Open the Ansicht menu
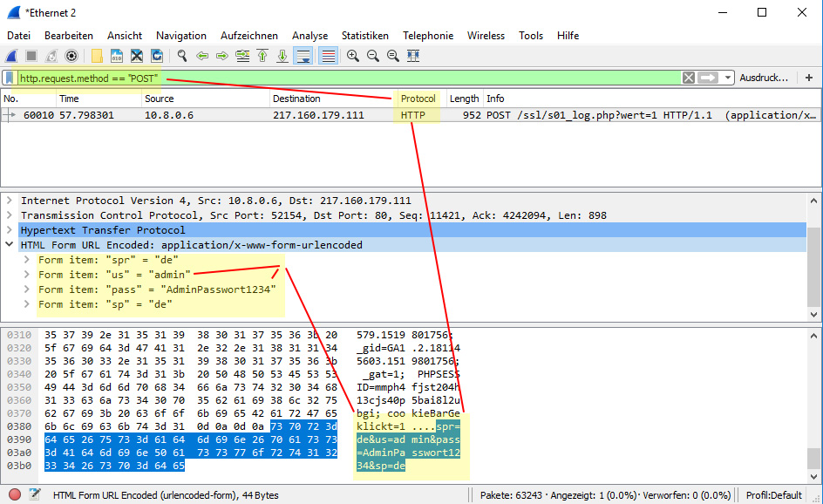 tap(125, 36)
